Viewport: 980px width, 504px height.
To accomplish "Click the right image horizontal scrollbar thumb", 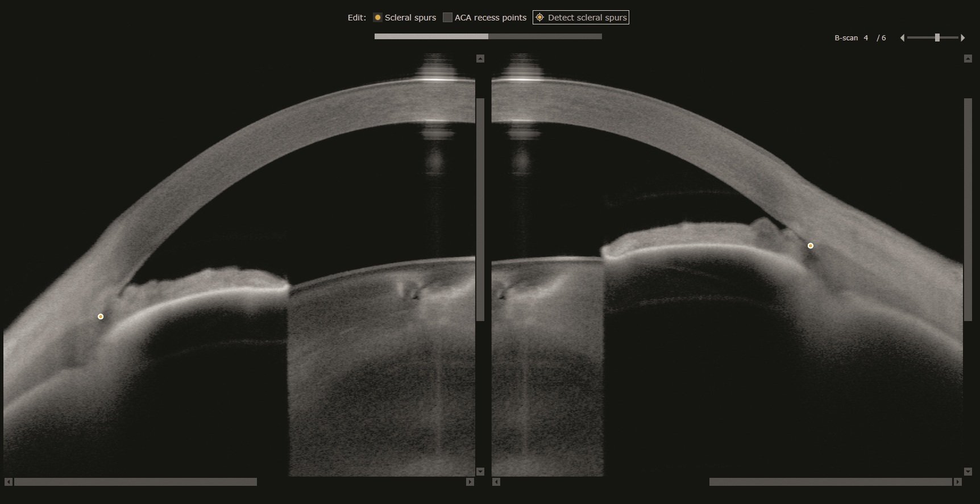I will 830,482.
